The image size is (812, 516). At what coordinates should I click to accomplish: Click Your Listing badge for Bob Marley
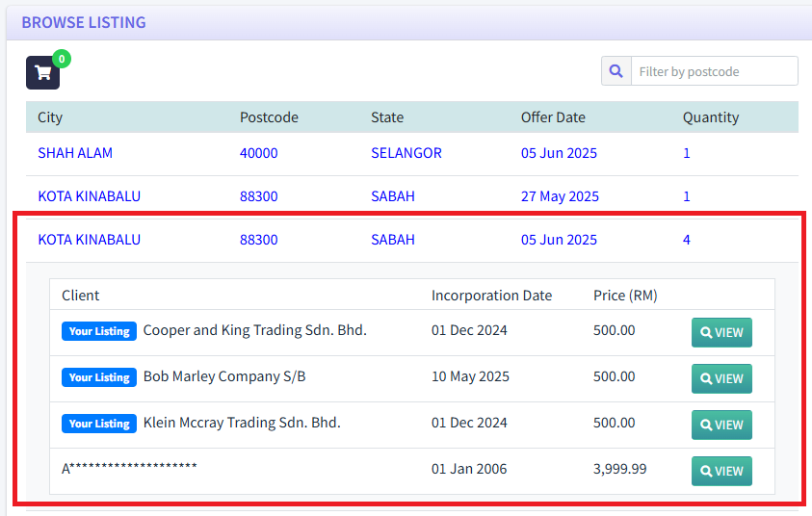pos(99,377)
